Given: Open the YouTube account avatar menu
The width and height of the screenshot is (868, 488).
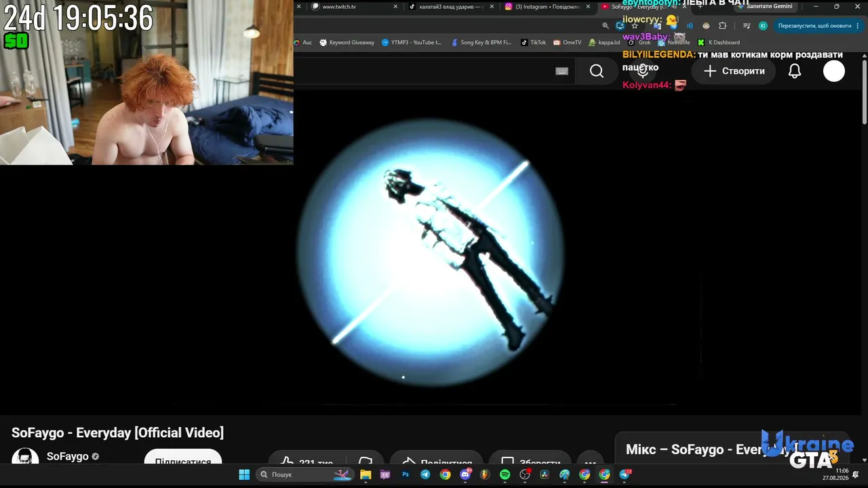Looking at the screenshot, I should (834, 71).
